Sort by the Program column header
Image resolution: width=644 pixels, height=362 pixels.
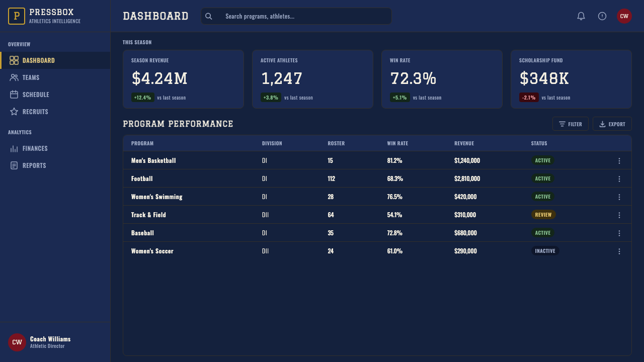pyautogui.click(x=142, y=143)
